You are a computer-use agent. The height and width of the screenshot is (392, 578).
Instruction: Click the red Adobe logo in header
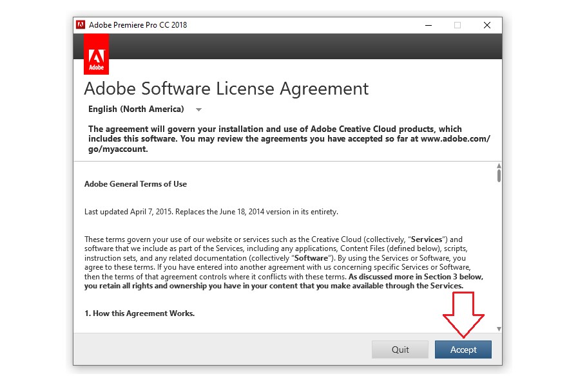(x=96, y=54)
